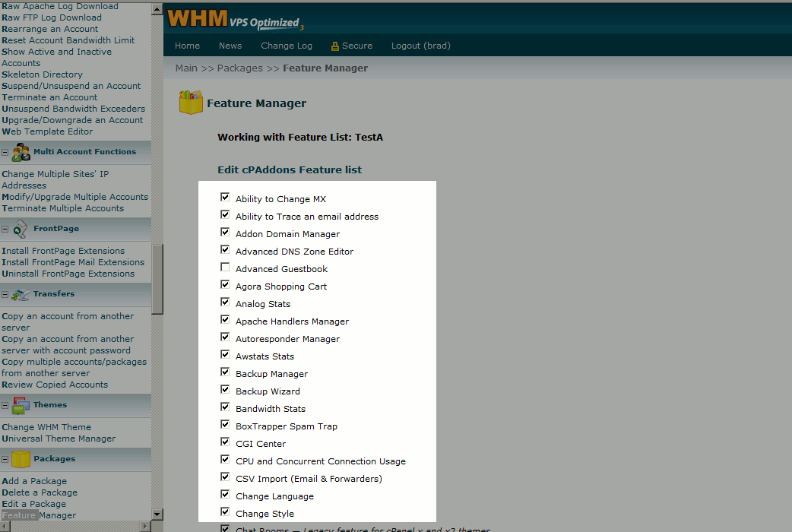Click the Multi Account Functions people icon

19,151
